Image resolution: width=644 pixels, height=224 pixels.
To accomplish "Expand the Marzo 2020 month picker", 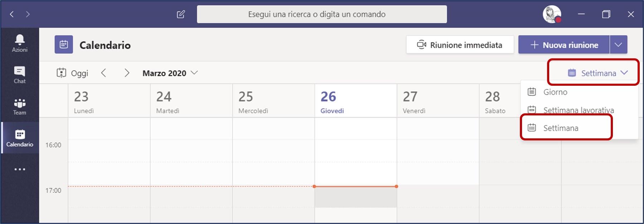I will 170,73.
